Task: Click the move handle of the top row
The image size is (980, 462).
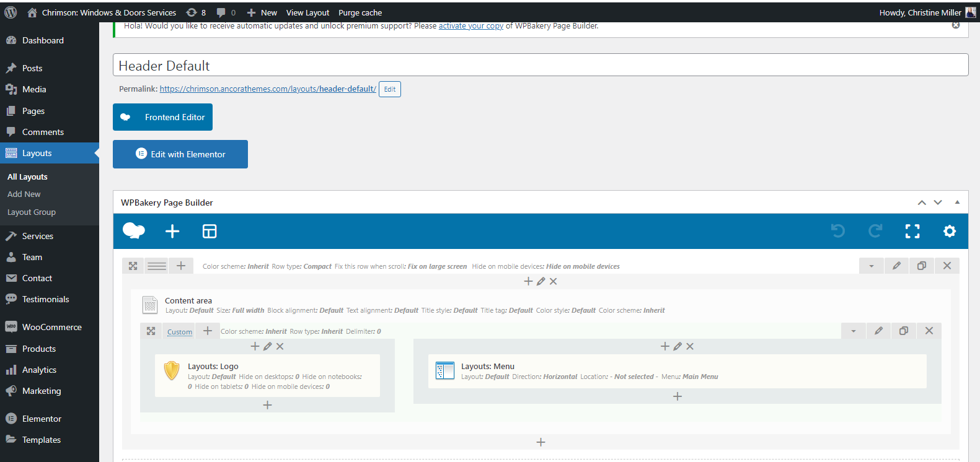Action: pos(133,266)
